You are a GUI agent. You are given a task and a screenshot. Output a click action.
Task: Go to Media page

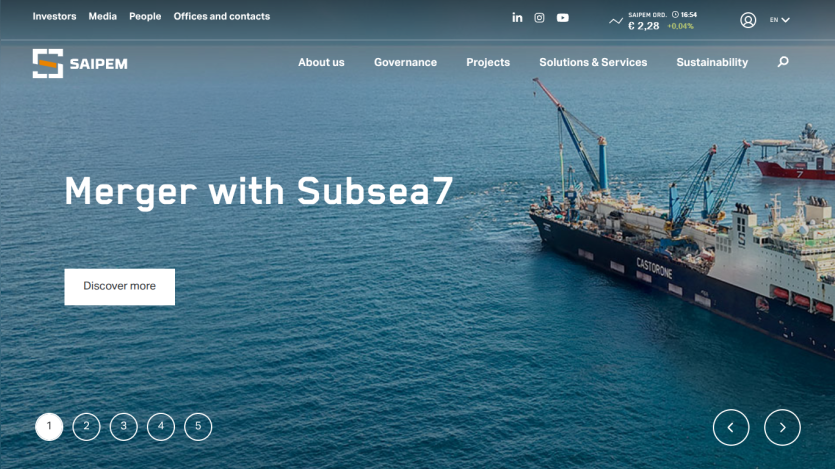click(x=102, y=17)
